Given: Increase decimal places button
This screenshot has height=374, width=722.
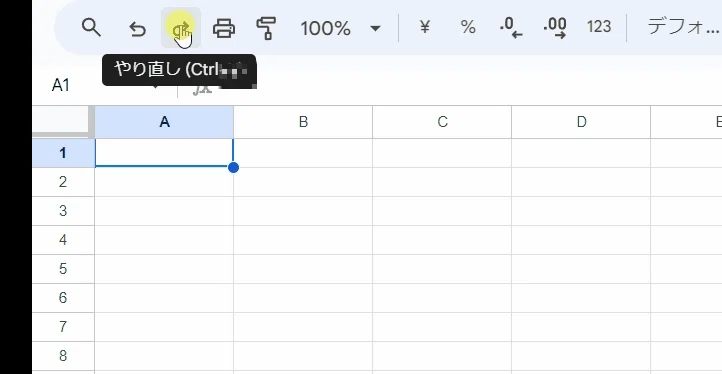Looking at the screenshot, I should 555,28.
